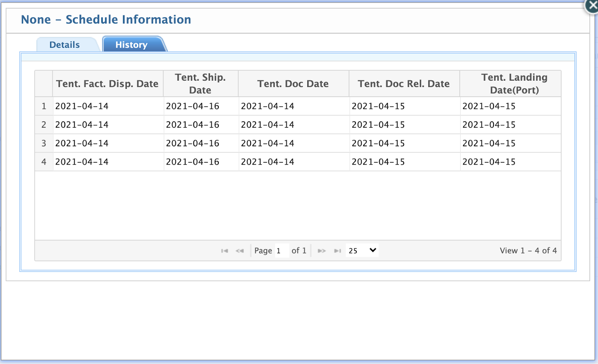Click the landing date cell in row 1
This screenshot has width=598, height=364.
489,106
